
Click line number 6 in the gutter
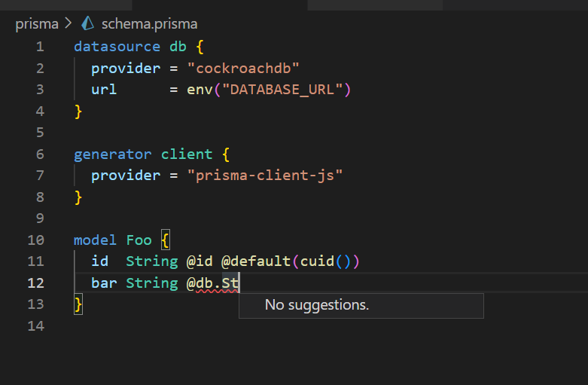tap(40, 154)
